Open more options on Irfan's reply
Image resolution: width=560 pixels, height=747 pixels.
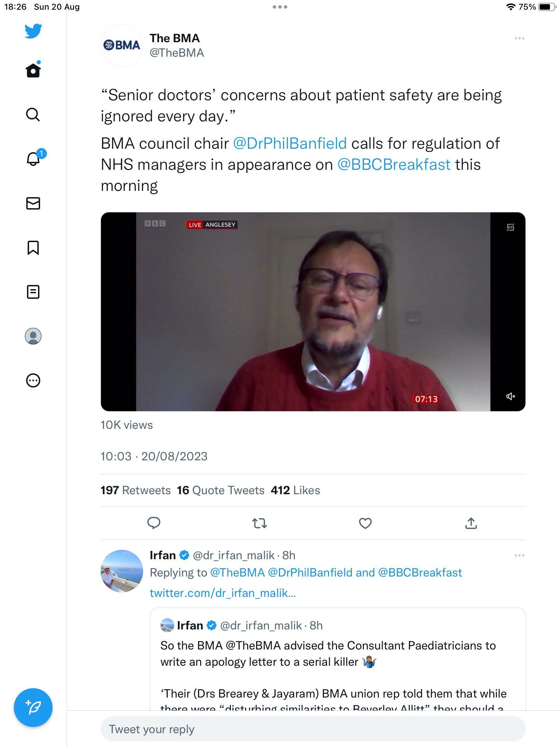tap(519, 555)
